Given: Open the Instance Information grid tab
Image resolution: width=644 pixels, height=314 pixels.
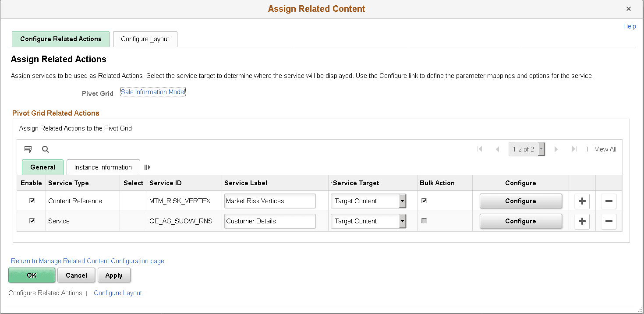Looking at the screenshot, I should (x=103, y=167).
